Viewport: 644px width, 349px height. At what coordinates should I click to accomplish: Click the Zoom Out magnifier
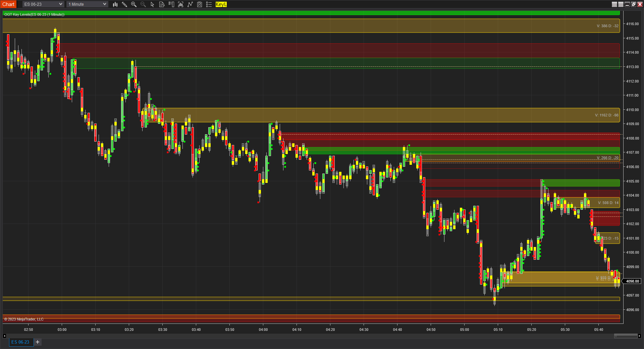pyautogui.click(x=143, y=4)
